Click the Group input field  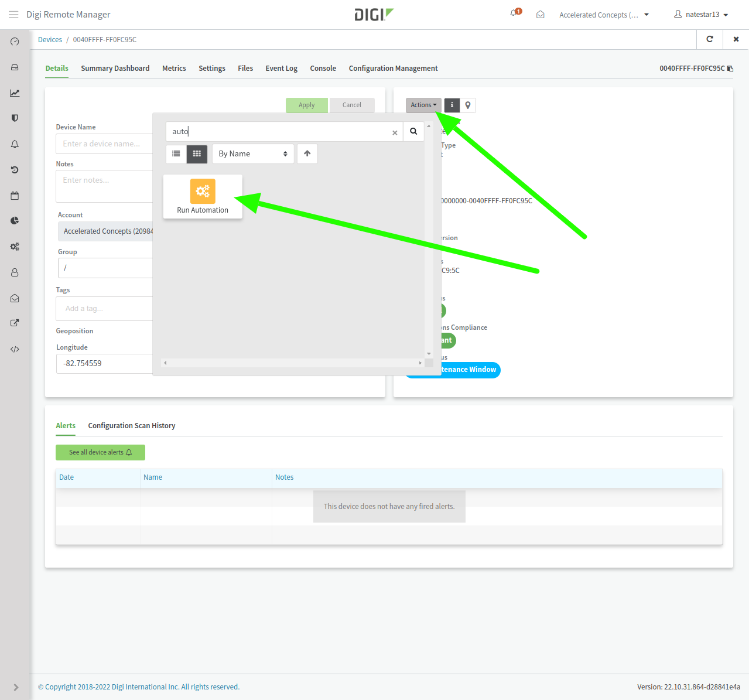coord(105,268)
